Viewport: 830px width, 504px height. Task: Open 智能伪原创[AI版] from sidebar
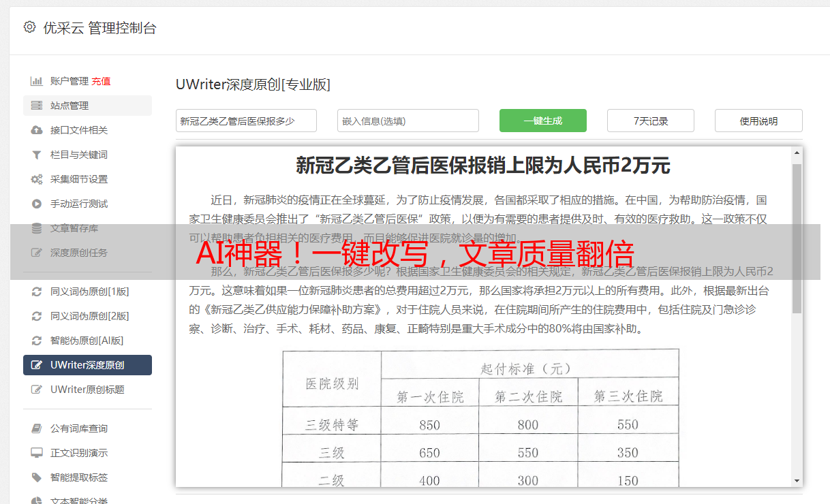tap(87, 341)
